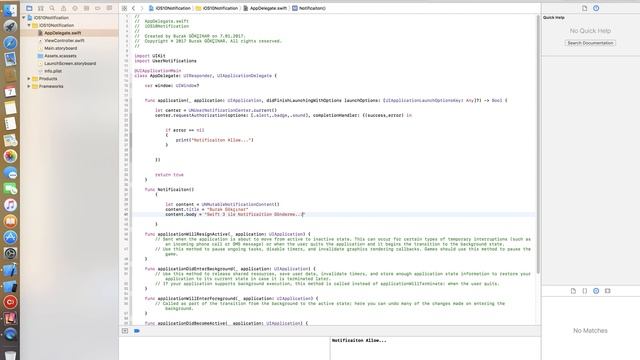The width and height of the screenshot is (640, 360).
Task: Show the File inspector
Action: click(584, 8)
